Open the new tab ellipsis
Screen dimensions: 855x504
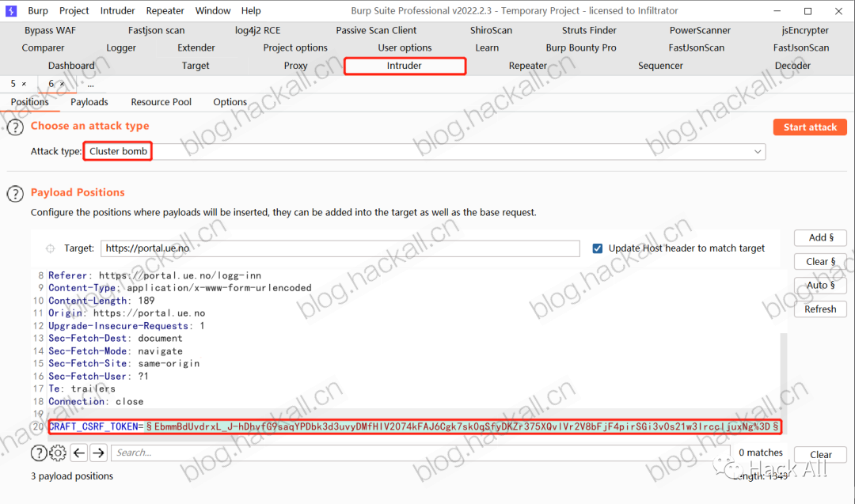click(90, 85)
